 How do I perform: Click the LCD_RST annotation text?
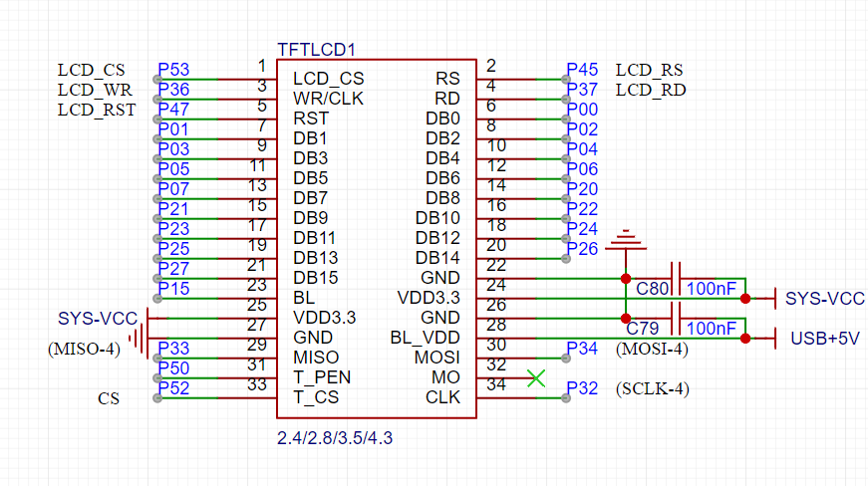[x=97, y=110]
